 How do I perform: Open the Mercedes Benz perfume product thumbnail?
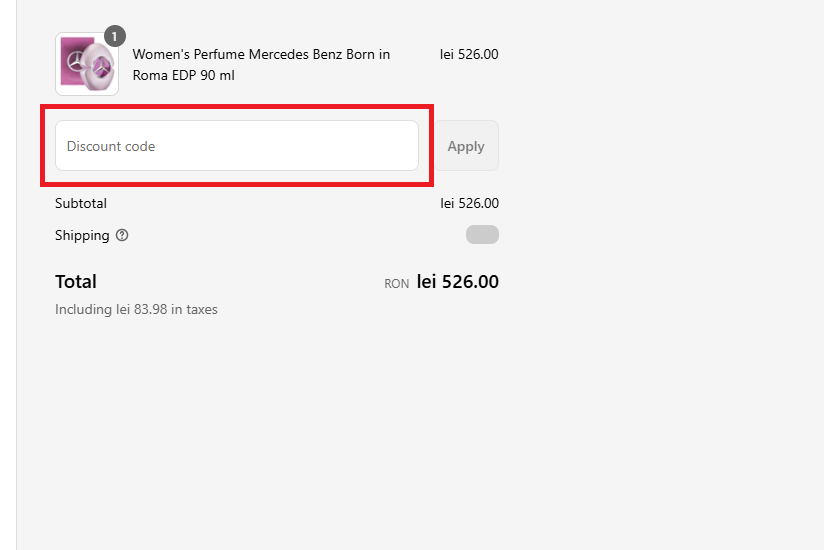click(x=87, y=65)
